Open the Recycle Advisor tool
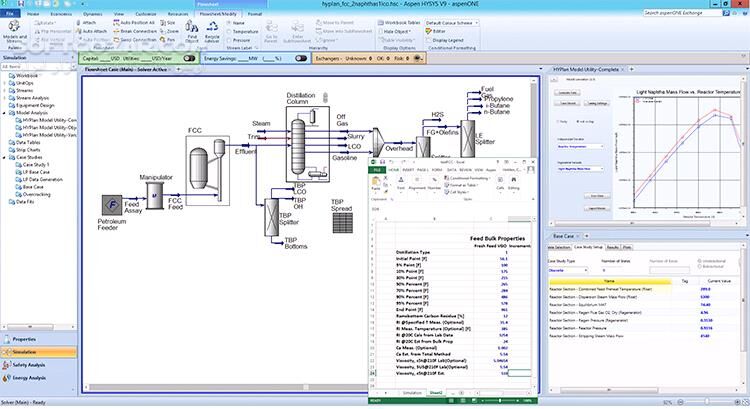The height and width of the screenshot is (409, 750). (x=213, y=32)
